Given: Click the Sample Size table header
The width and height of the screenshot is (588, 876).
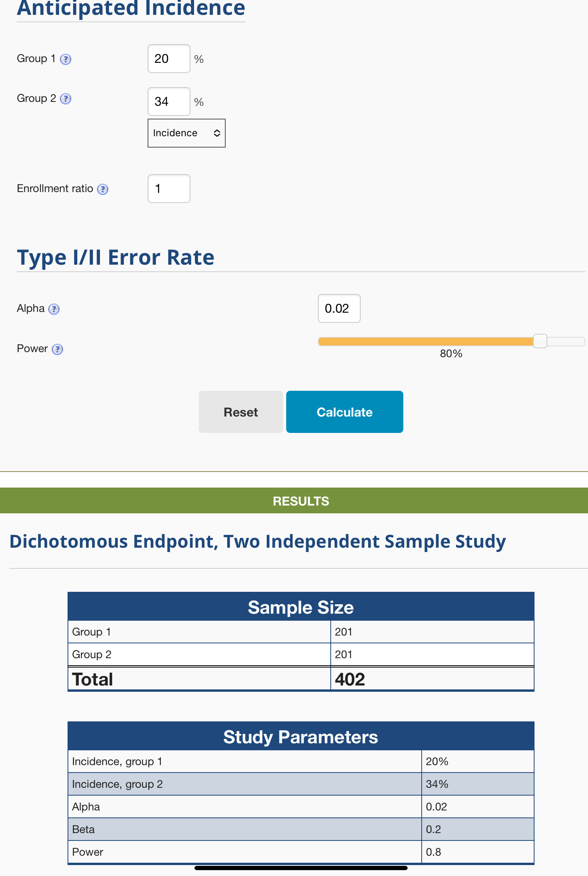Looking at the screenshot, I should pyautogui.click(x=301, y=607).
